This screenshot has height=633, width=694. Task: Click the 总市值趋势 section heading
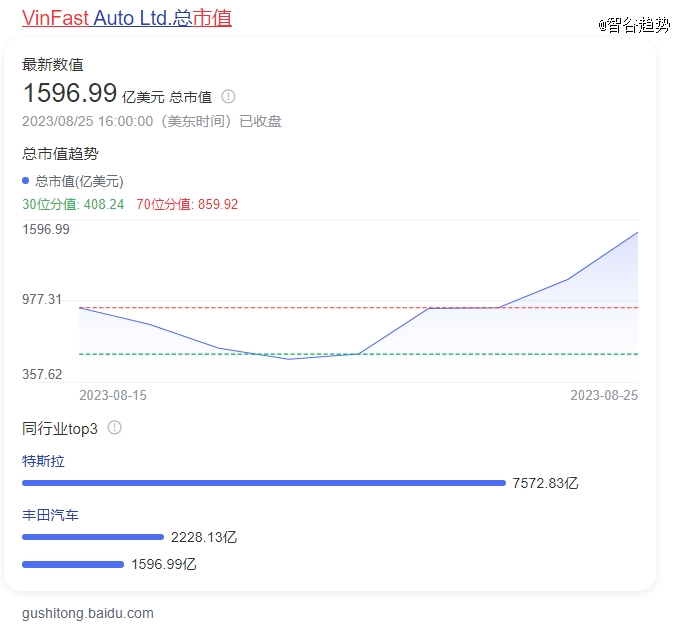(x=60, y=153)
